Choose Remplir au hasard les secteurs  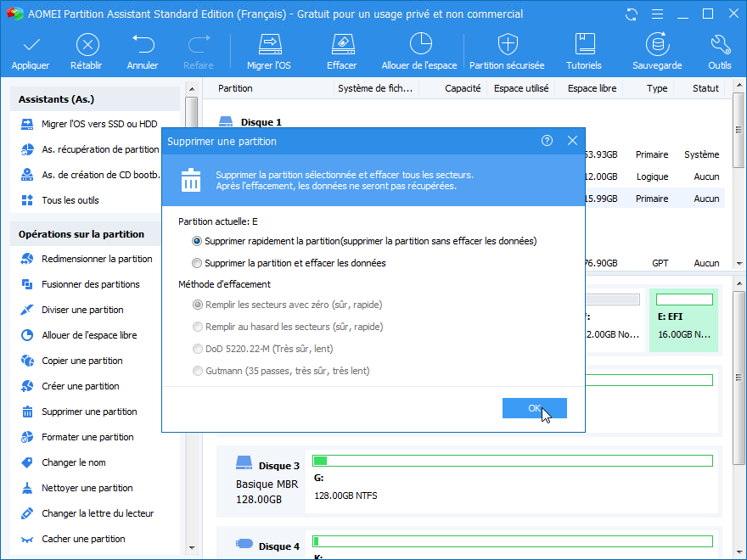pos(197,327)
